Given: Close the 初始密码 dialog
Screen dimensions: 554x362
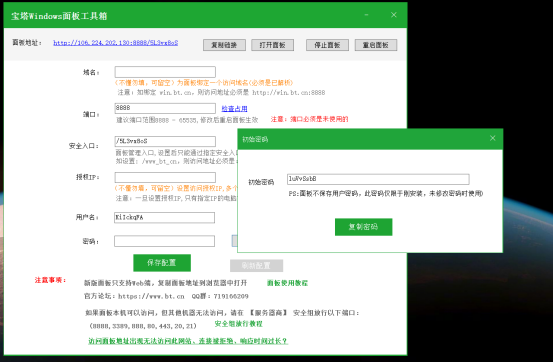Looking at the screenshot, I should click(493, 138).
